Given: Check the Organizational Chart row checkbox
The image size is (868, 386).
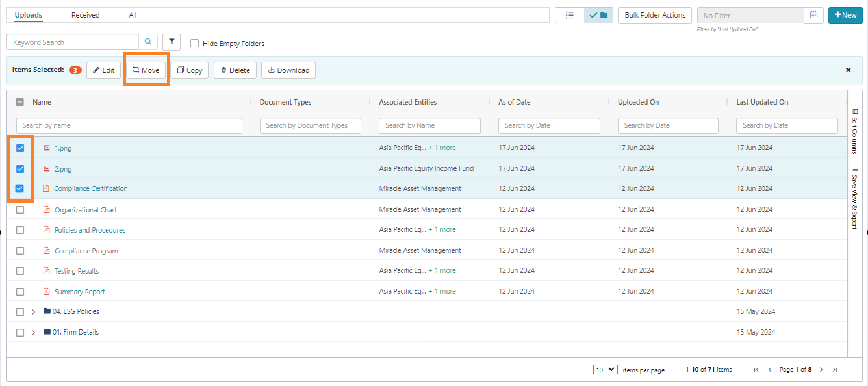Looking at the screenshot, I should 20,210.
